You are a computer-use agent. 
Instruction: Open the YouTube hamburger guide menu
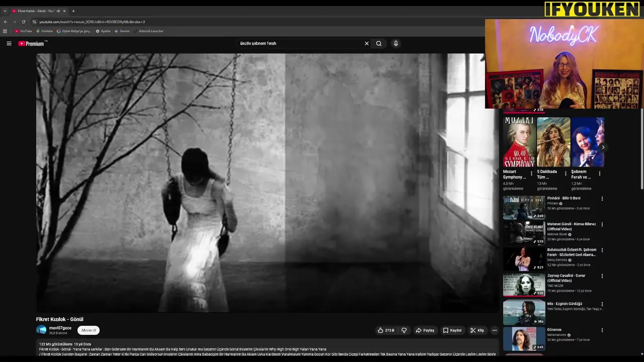pyautogui.click(x=9, y=44)
